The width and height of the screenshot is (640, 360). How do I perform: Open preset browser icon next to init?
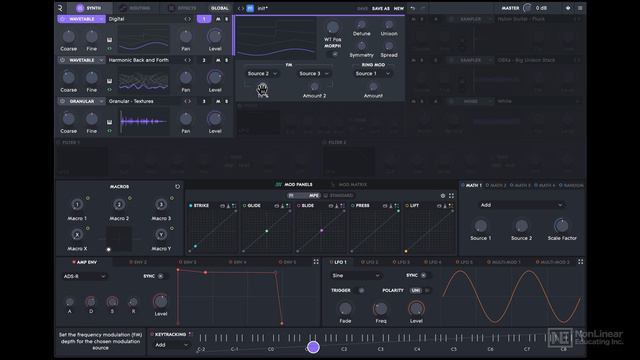(x=250, y=8)
